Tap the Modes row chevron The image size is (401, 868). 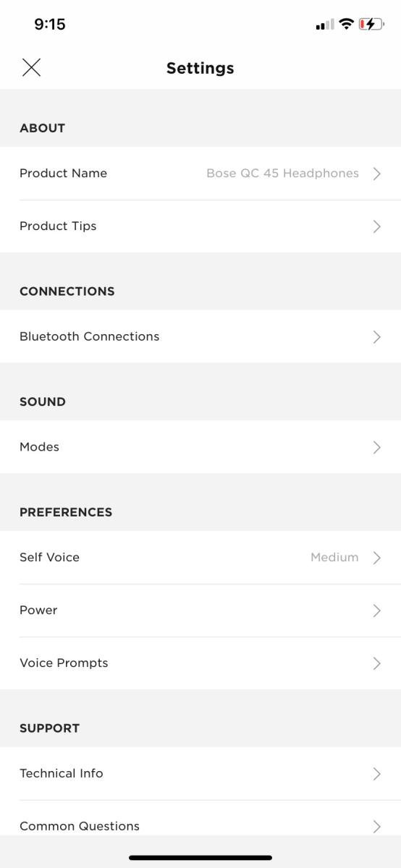tap(376, 447)
